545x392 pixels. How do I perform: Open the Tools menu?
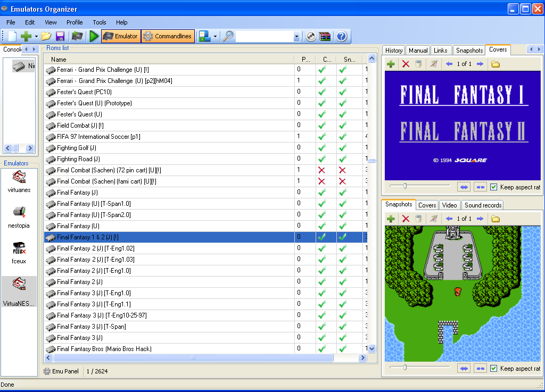tap(100, 22)
